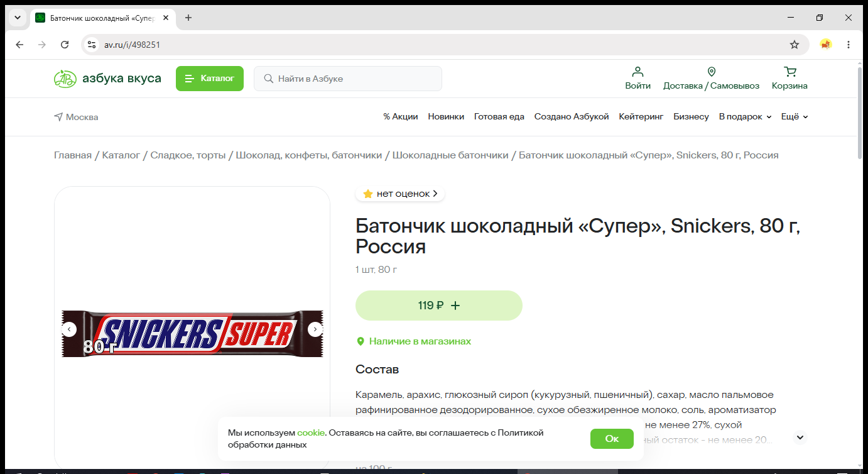Choose Доставка / Самовывоз location
This screenshot has height=474, width=868.
[711, 79]
